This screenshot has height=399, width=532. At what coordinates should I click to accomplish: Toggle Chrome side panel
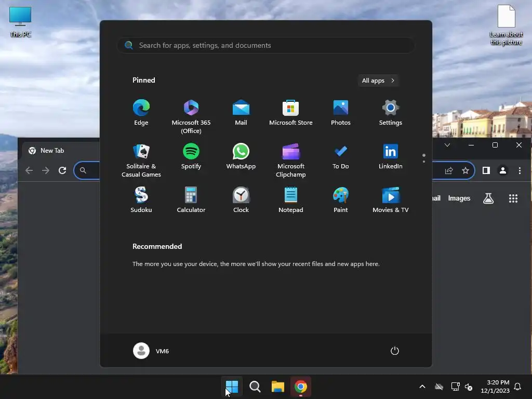coord(486,170)
